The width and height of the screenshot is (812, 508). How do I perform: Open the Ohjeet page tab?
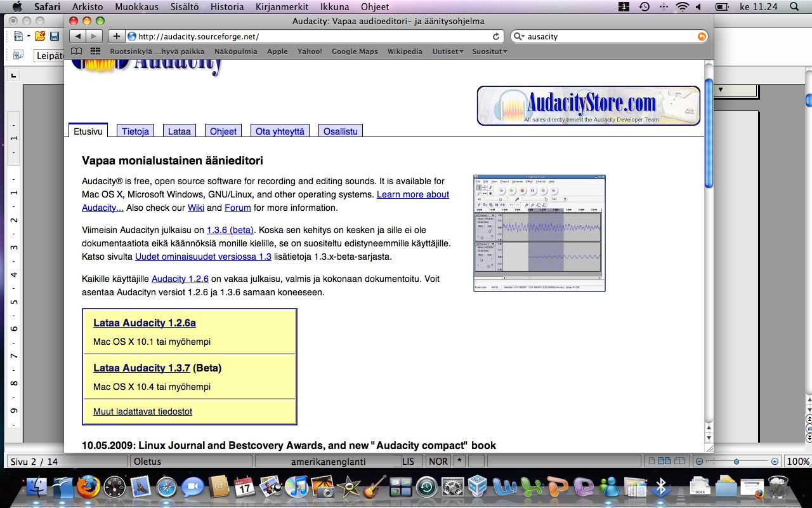click(223, 131)
